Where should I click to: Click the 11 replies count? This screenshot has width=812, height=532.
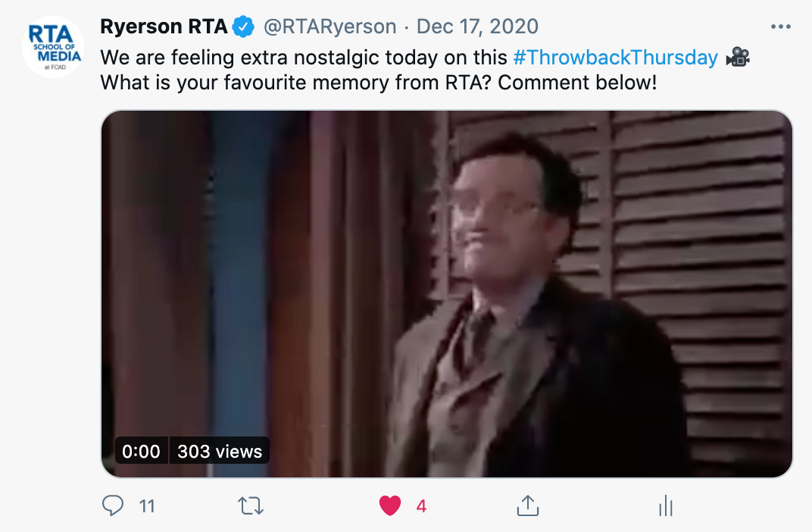click(147, 506)
